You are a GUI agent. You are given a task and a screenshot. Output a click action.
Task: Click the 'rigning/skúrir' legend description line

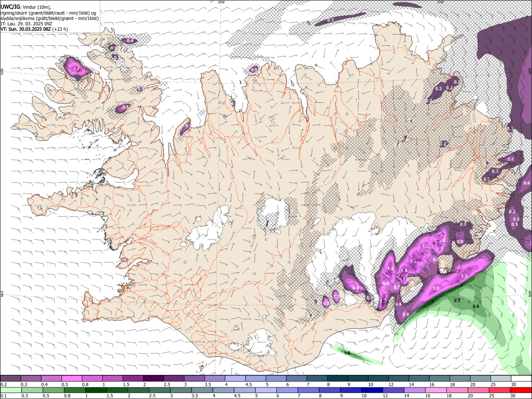click(x=49, y=13)
